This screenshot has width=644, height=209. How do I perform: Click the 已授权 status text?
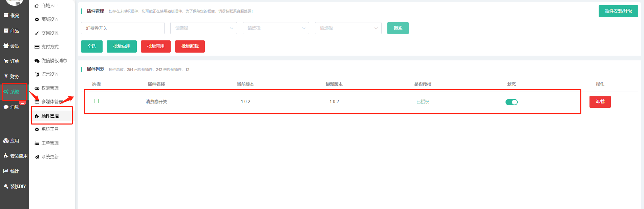(x=423, y=102)
